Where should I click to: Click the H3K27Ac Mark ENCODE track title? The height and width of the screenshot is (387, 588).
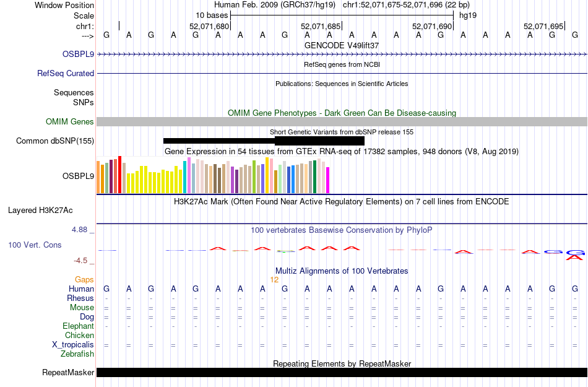tap(342, 202)
